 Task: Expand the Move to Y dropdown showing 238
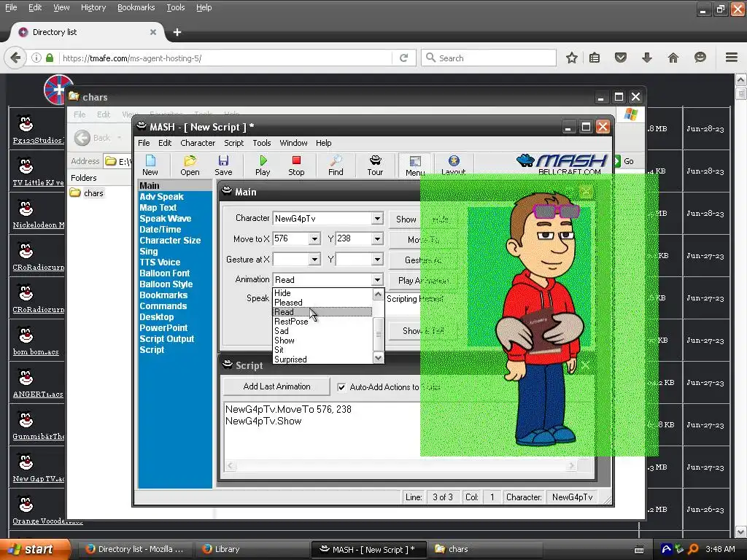[377, 238]
